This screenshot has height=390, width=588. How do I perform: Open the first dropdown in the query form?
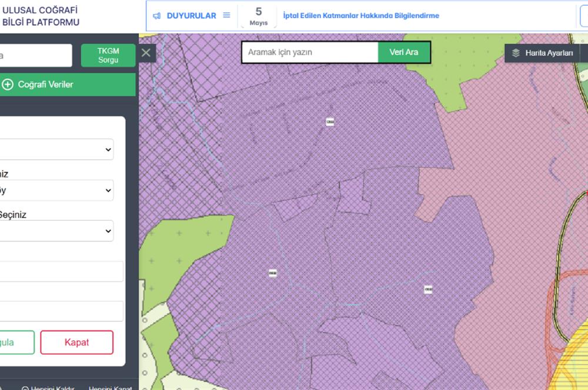[56, 150]
